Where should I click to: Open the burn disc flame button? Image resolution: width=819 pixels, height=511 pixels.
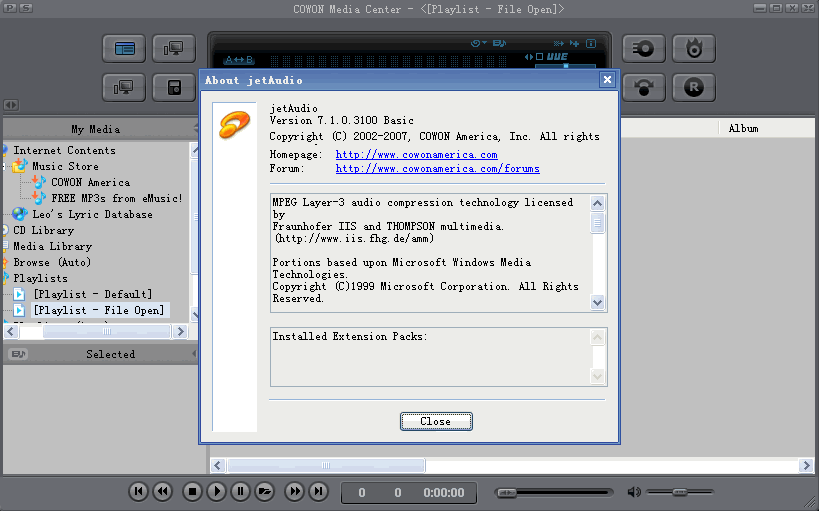(x=694, y=49)
